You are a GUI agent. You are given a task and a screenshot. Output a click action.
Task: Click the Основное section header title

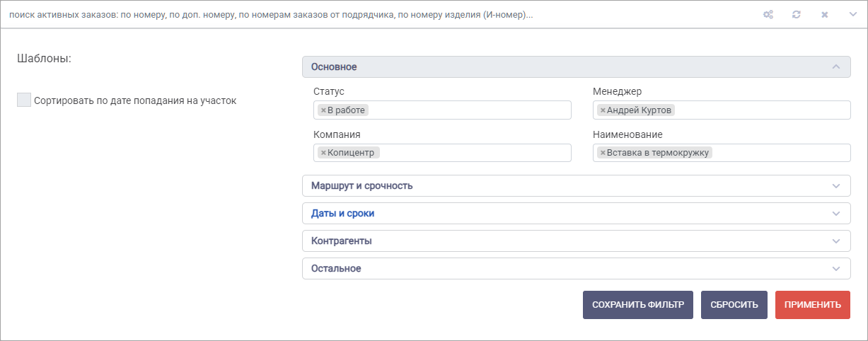(x=334, y=67)
